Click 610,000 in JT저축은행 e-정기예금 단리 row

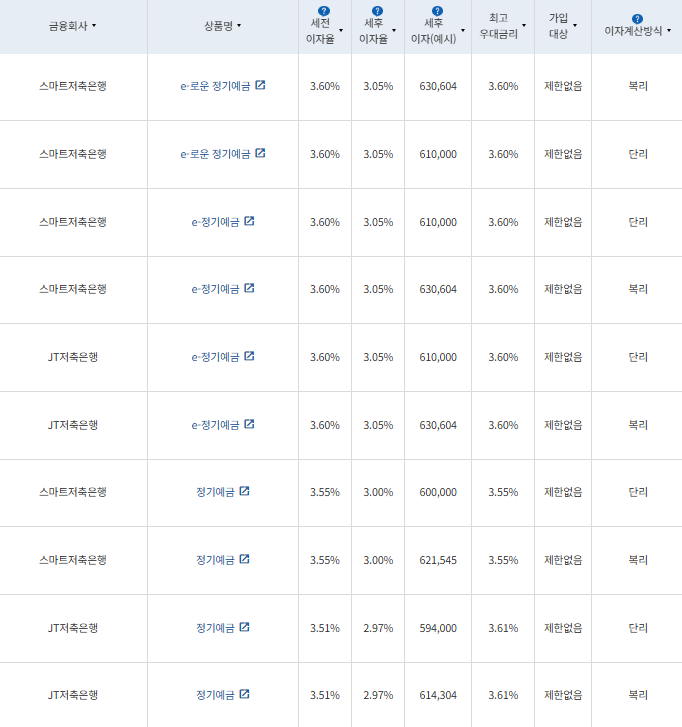click(x=438, y=357)
